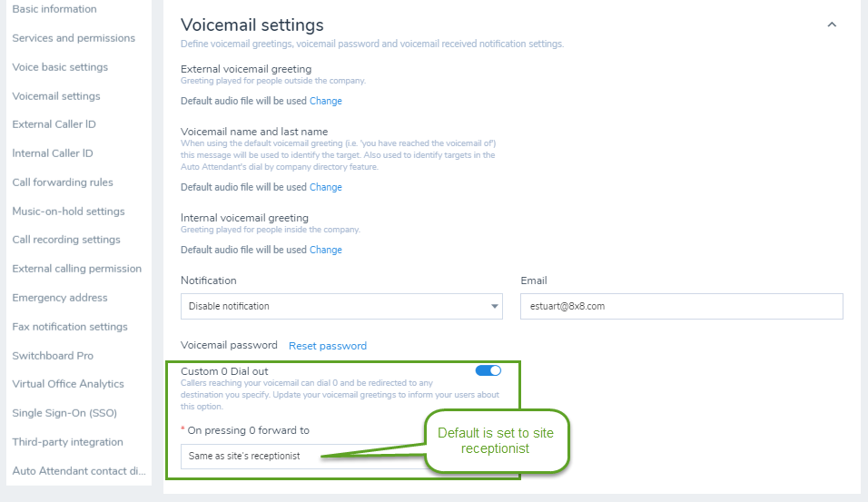Image resolution: width=868 pixels, height=502 pixels.
Task: Change the external voicemail greeting audio
Action: point(325,101)
